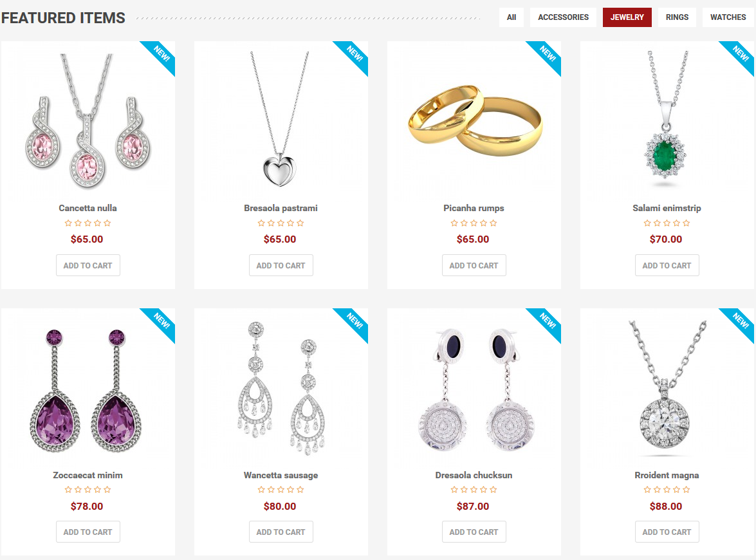The height and width of the screenshot is (560, 756).
Task: Add Rroident magna to cart
Action: tap(667, 532)
